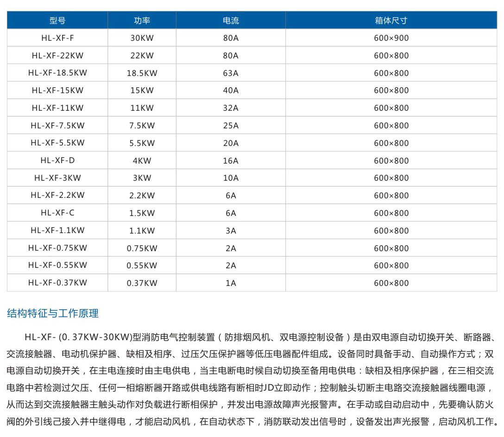Select the 0.37KW power cell
Screen dimensions: 504x437
pyautogui.click(x=142, y=283)
